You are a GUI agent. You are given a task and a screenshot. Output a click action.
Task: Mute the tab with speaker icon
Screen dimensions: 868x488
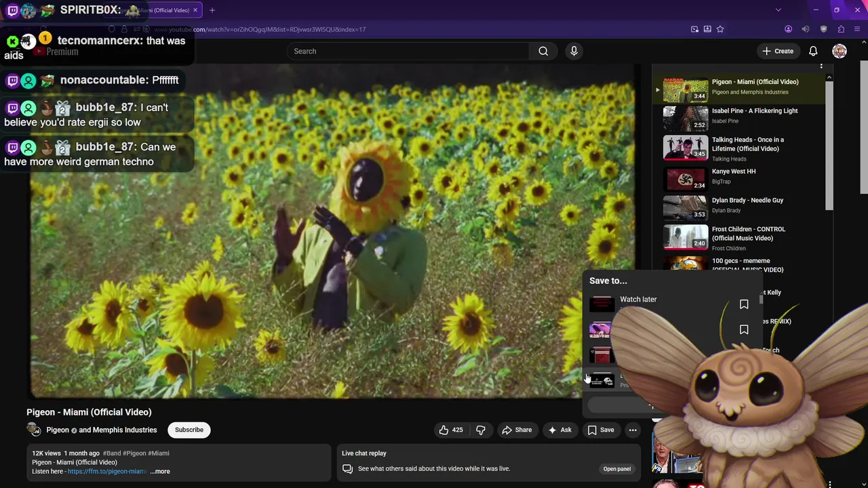pos(806,29)
